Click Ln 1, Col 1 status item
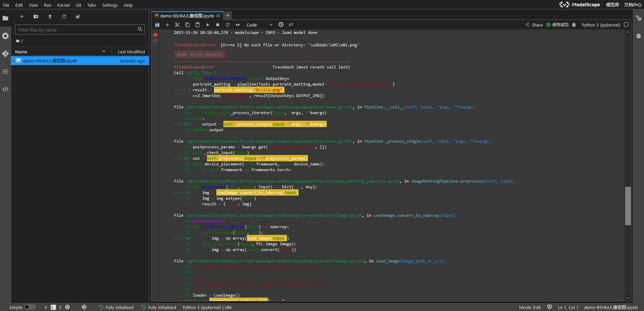This screenshot has height=311, width=644. point(568,307)
